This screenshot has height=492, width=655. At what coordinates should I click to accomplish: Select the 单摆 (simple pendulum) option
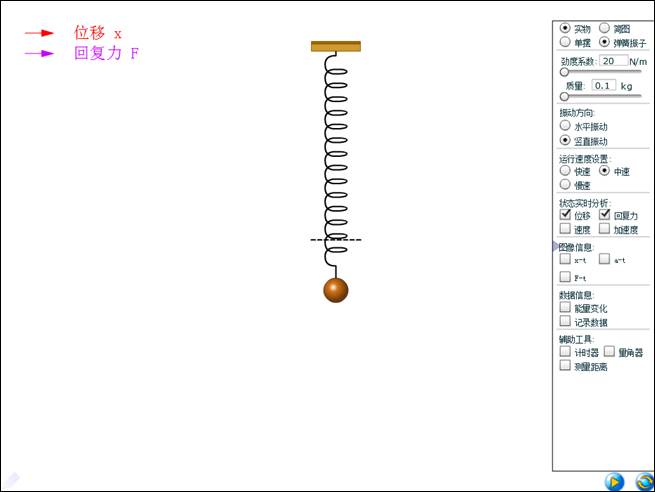click(566, 42)
